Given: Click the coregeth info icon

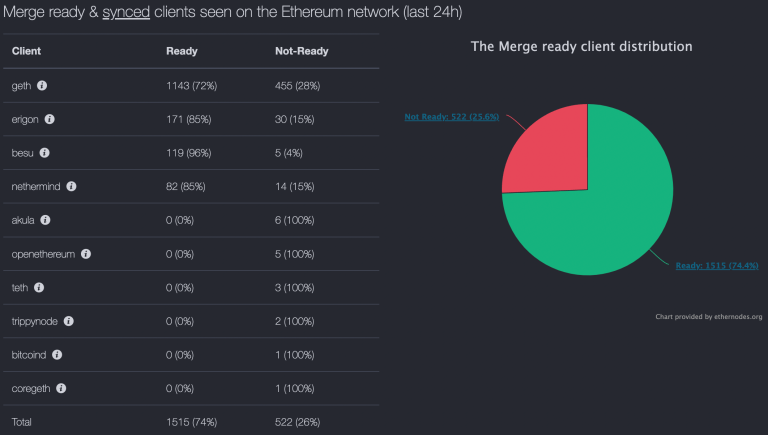Looking at the screenshot, I should click(61, 388).
